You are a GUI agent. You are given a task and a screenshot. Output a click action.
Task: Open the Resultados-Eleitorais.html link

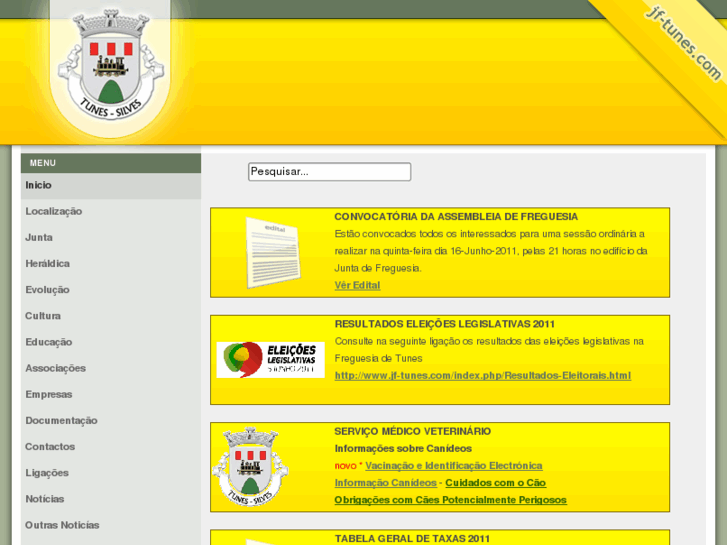pos(483,375)
